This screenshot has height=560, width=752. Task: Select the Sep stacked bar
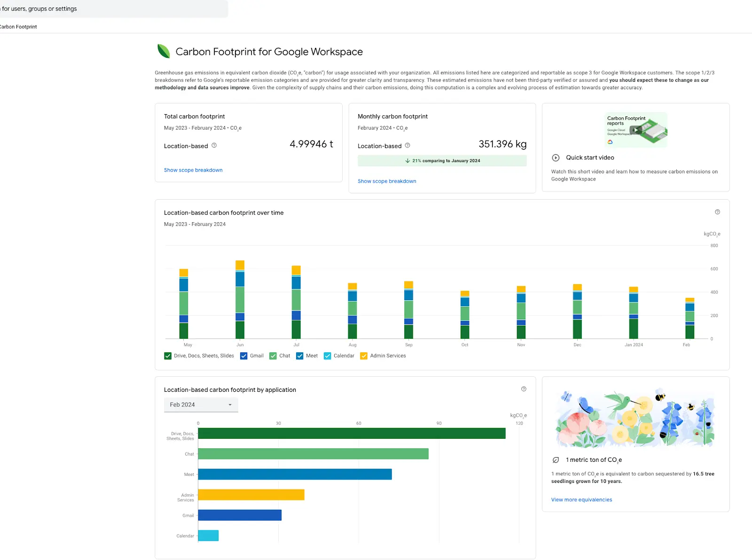pos(409,310)
